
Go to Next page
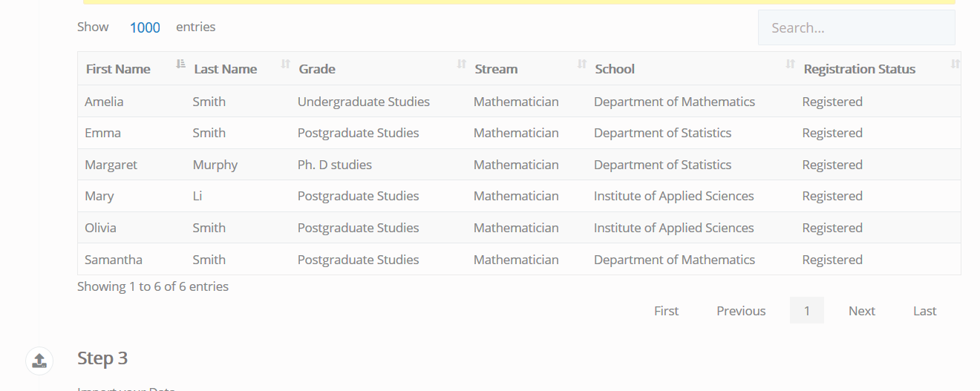861,311
